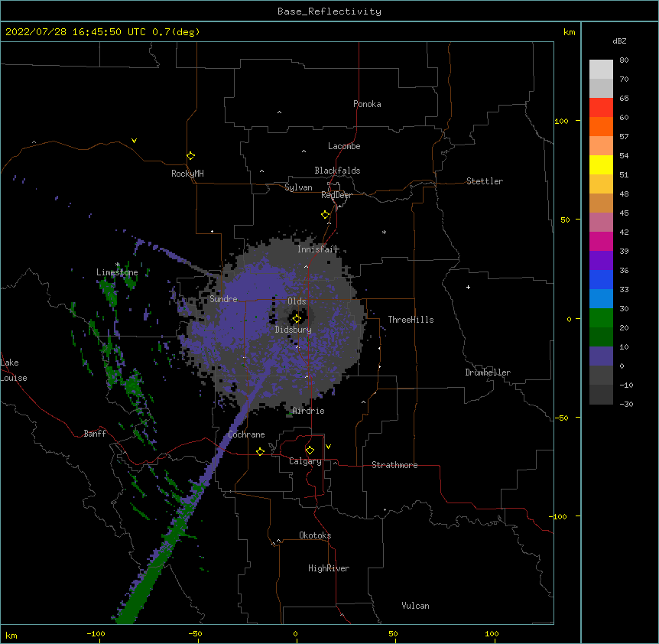Click the 2022/07/28 16:45:50 UTC timestamp
659x644 pixels.
(x=76, y=32)
